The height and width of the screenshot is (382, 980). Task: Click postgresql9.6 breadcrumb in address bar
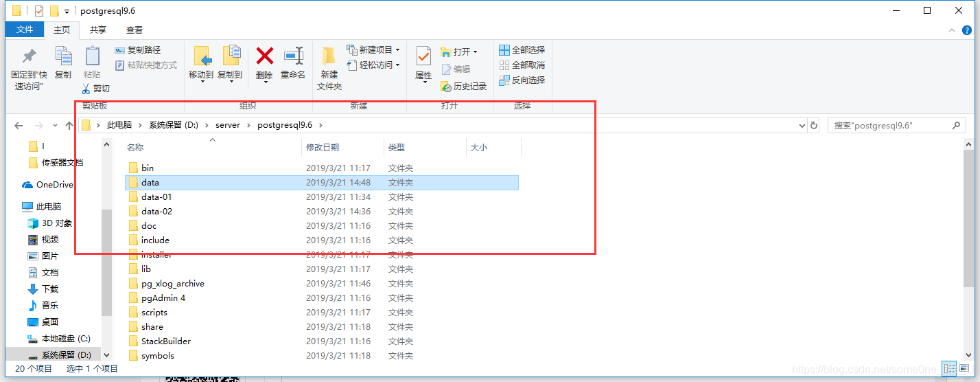[285, 125]
